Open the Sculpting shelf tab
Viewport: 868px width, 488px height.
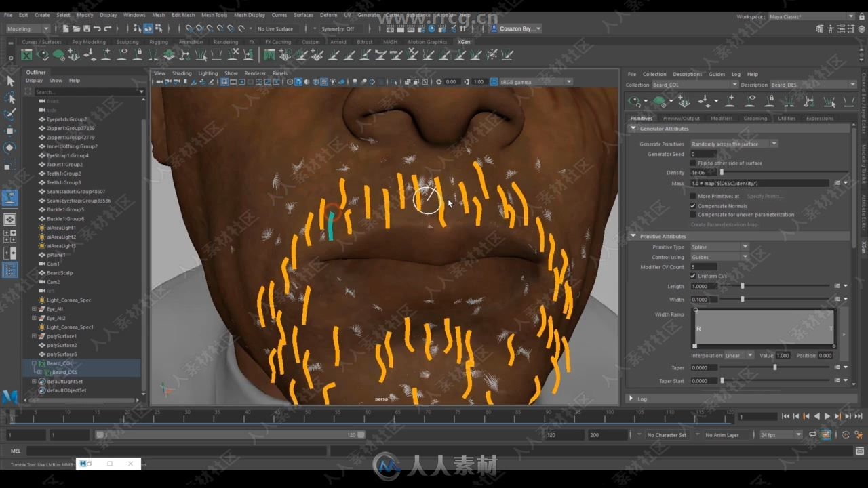[127, 41]
